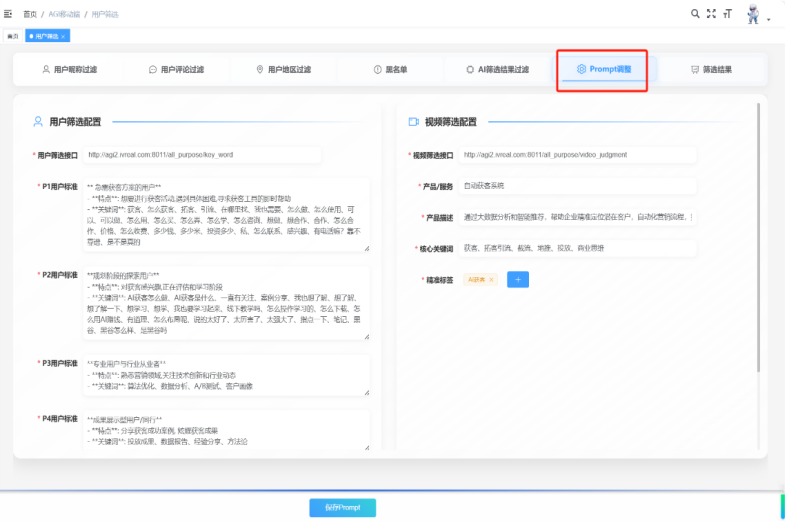Switch to the 首页 page tab
This screenshot has height=522, width=790.
click(13, 36)
